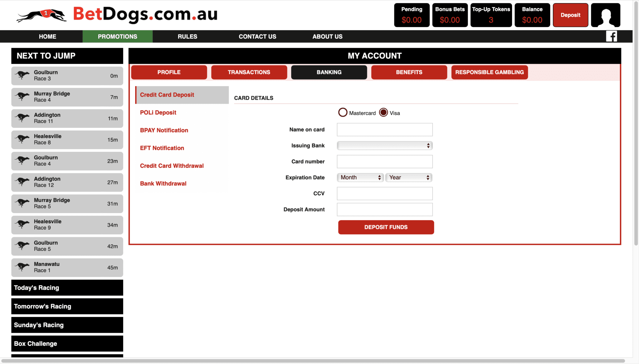The image size is (639, 364).
Task: Click the Name on card field
Action: (385, 129)
